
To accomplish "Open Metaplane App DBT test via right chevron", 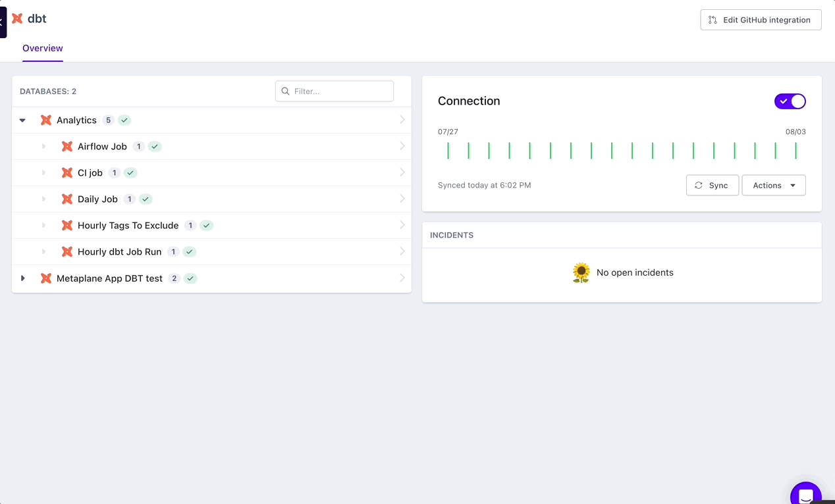I will [x=402, y=278].
